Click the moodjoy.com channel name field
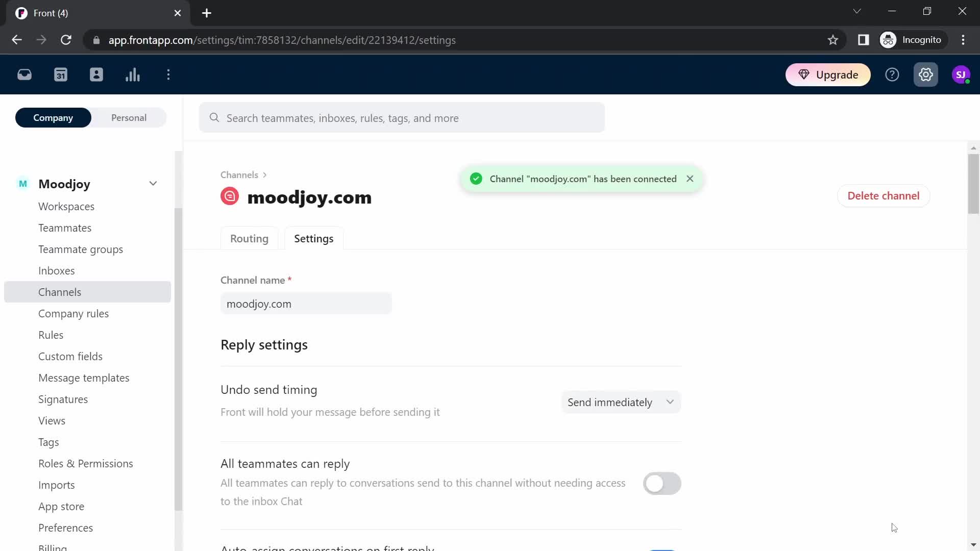The height and width of the screenshot is (551, 980). [307, 304]
